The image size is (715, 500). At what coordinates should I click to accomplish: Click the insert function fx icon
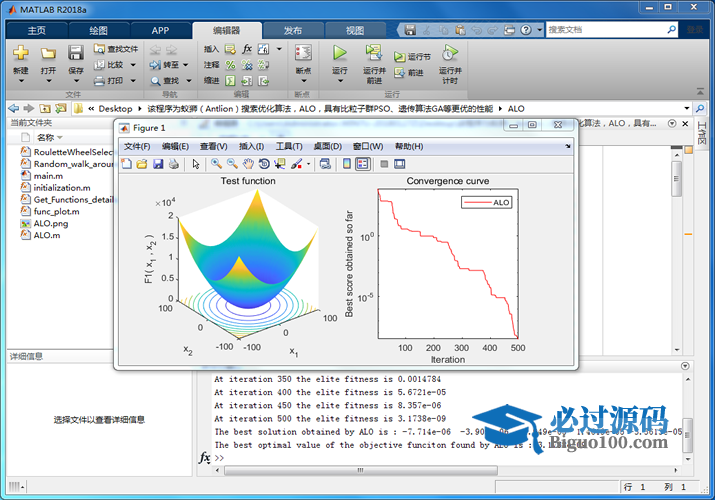click(x=247, y=49)
